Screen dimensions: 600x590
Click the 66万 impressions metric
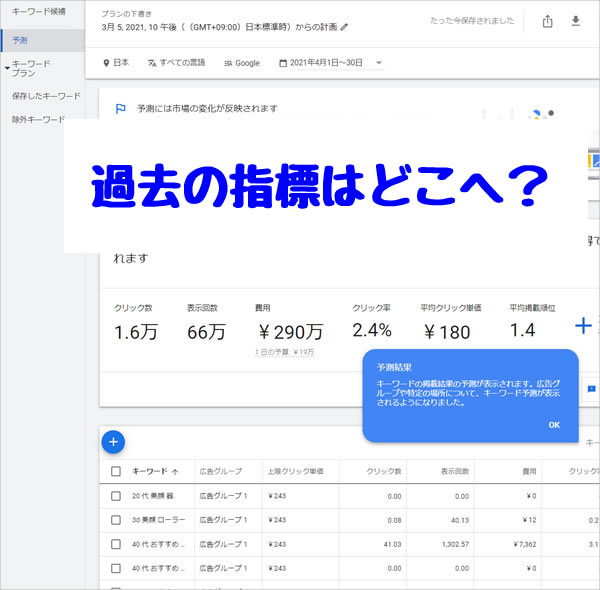point(207,332)
